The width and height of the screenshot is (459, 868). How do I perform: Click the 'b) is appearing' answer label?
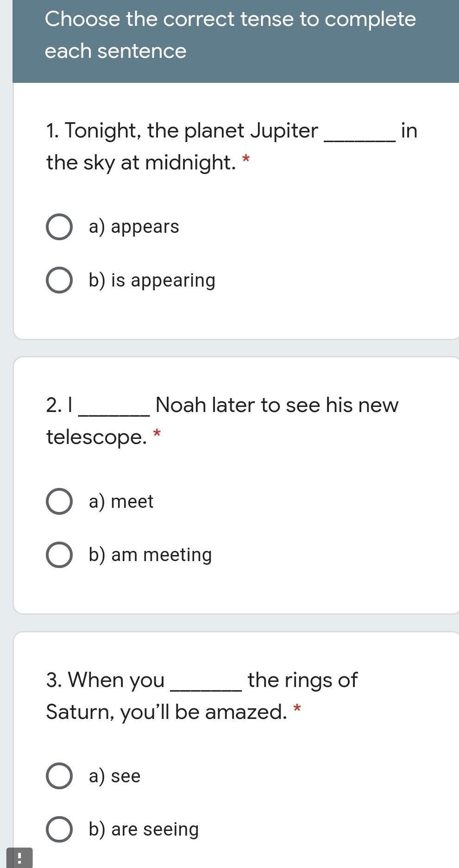tap(152, 280)
